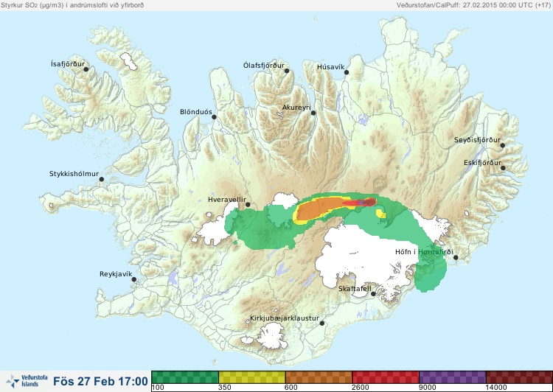The image size is (553, 392).
Task: Click the Veðurstofa Íslands logo
Action: coord(27,381)
